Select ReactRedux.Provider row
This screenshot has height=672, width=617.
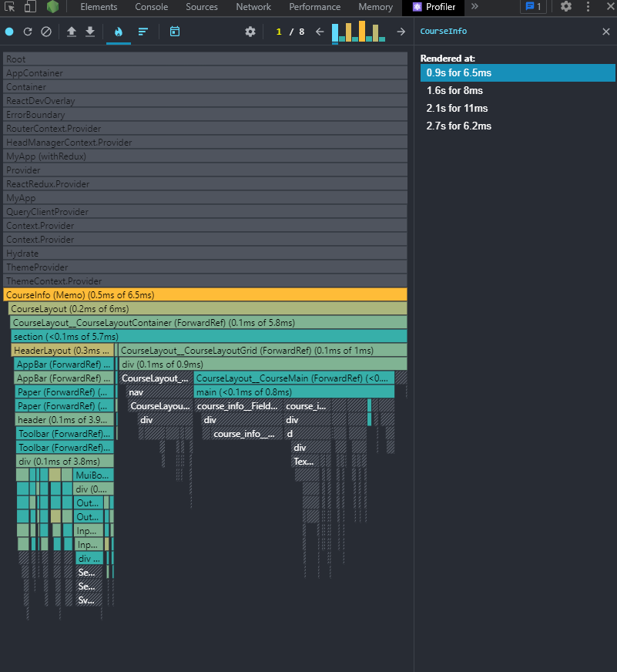click(x=205, y=184)
